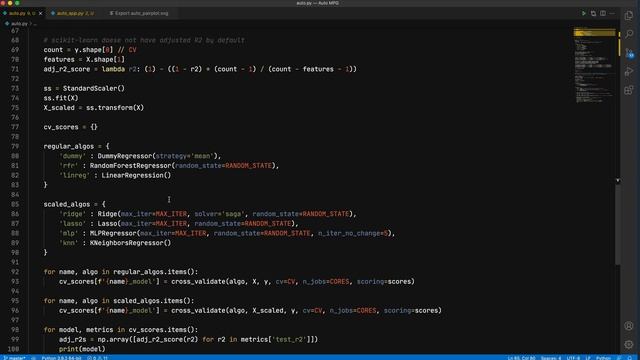Click 'np.array' on line 99

coord(113,340)
